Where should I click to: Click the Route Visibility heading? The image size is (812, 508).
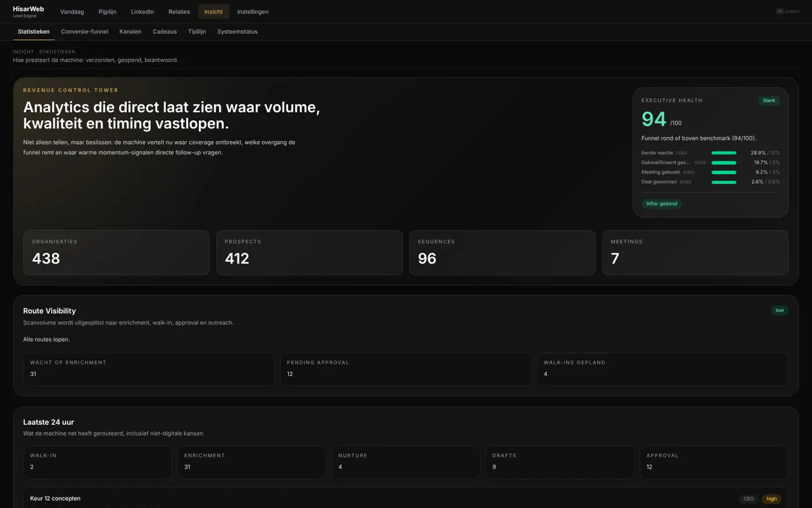49,311
